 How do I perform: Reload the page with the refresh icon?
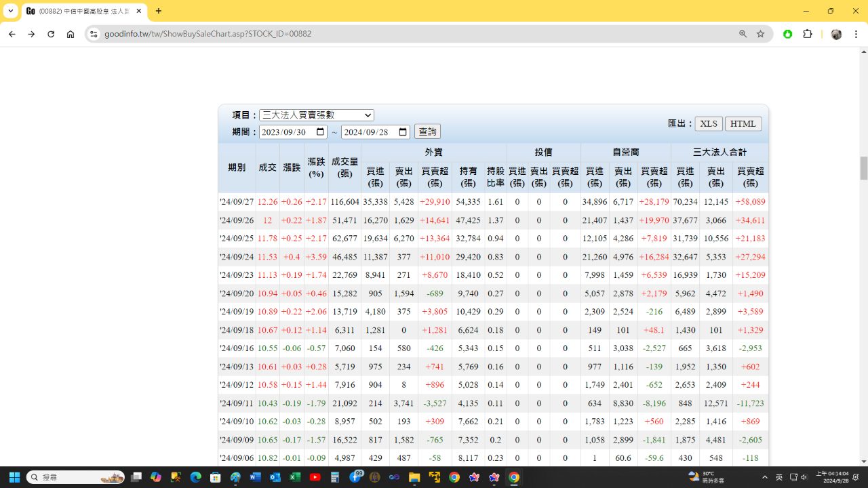click(51, 34)
